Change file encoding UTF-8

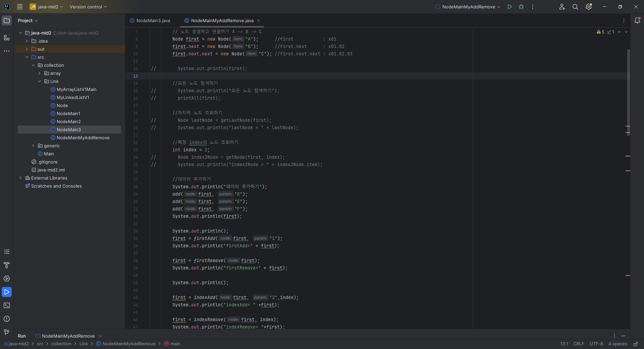pyautogui.click(x=596, y=344)
